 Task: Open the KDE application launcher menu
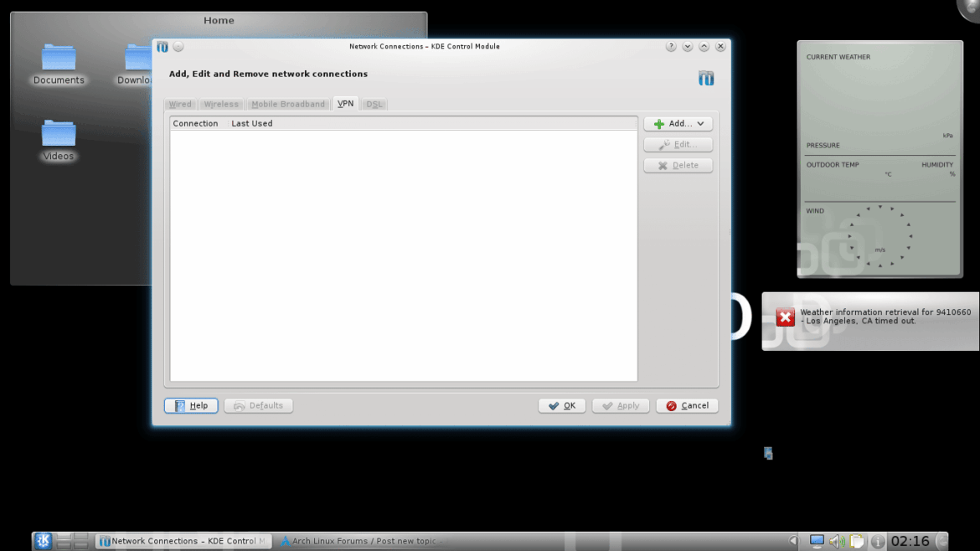click(43, 541)
